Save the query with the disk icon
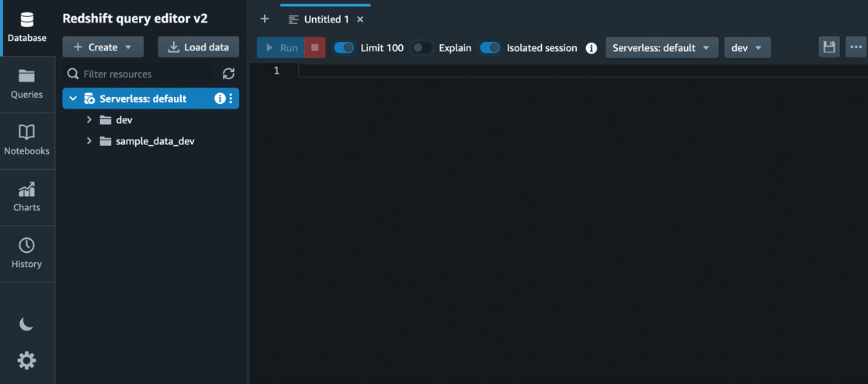Viewport: 868px width, 384px height. pyautogui.click(x=829, y=47)
